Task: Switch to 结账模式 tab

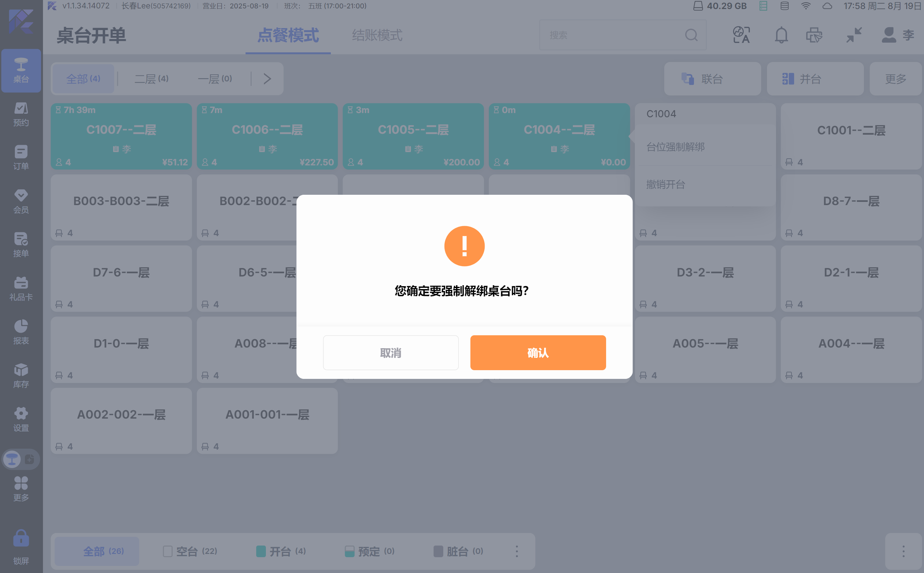Action: pyautogui.click(x=377, y=35)
